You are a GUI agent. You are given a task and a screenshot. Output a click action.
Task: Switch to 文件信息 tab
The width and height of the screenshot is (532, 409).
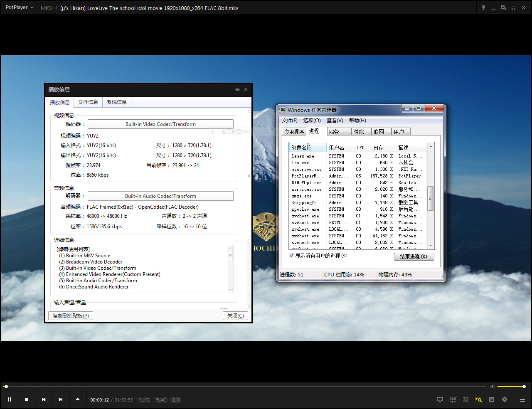click(x=88, y=102)
